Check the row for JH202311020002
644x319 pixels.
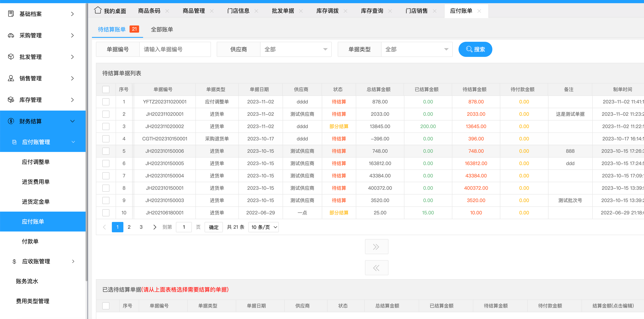pyautogui.click(x=106, y=126)
